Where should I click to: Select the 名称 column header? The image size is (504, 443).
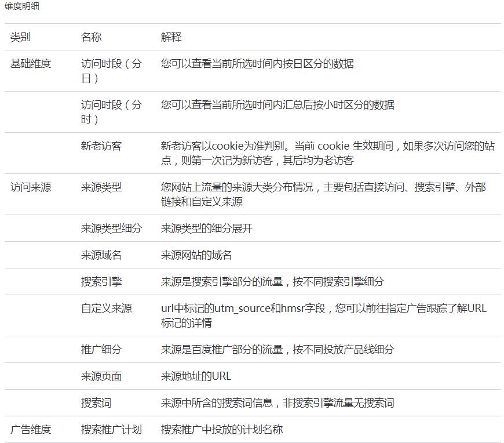pyautogui.click(x=91, y=37)
